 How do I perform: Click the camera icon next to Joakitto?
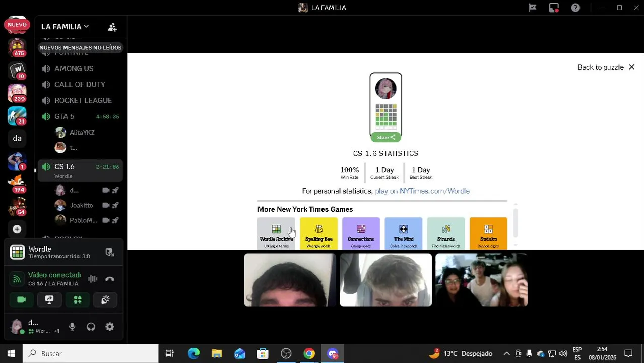[x=106, y=205]
